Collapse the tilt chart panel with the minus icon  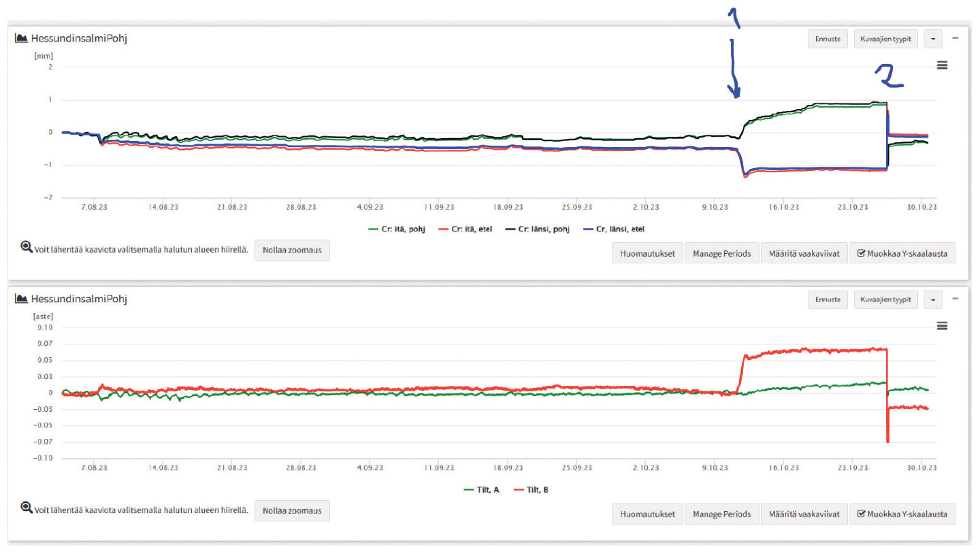pos(955,299)
